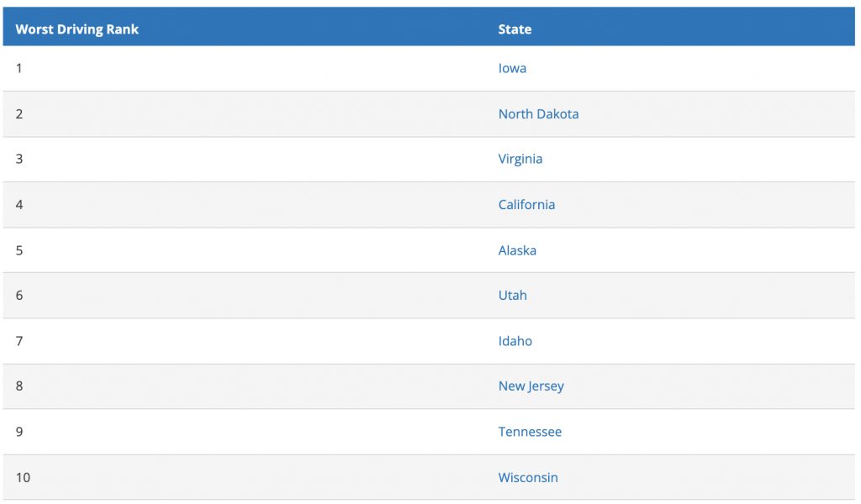Image resolution: width=861 pixels, height=504 pixels.
Task: Click rank number 3 cell
Action: click(x=19, y=159)
